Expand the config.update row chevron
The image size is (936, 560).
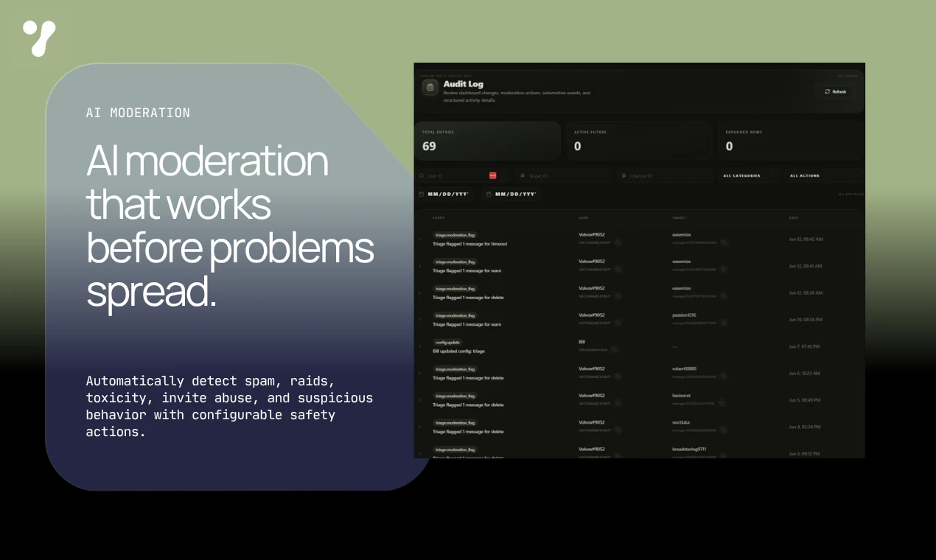click(x=420, y=346)
